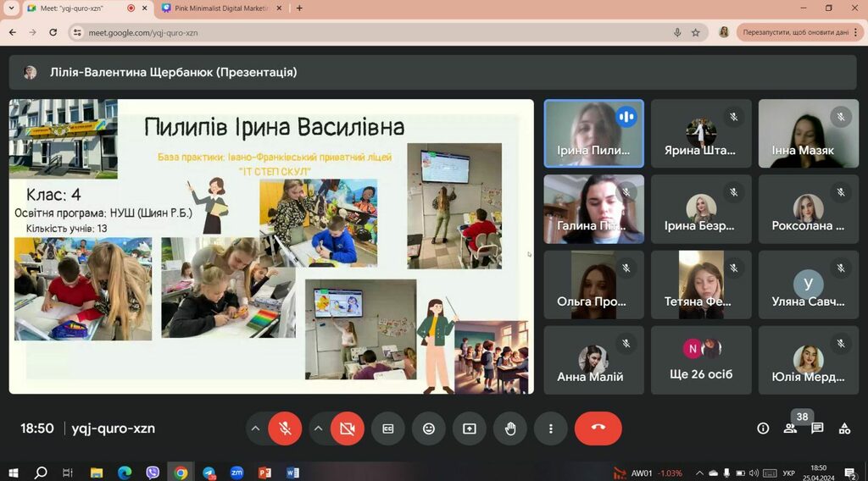
Task: Open the chat with everyone panel
Action: (817, 428)
